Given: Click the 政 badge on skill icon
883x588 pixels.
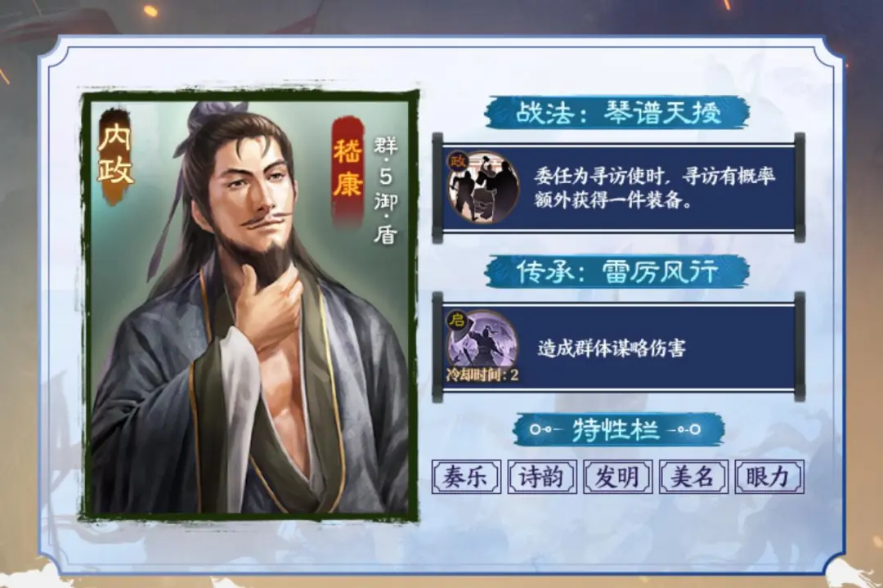Looking at the screenshot, I should [458, 162].
